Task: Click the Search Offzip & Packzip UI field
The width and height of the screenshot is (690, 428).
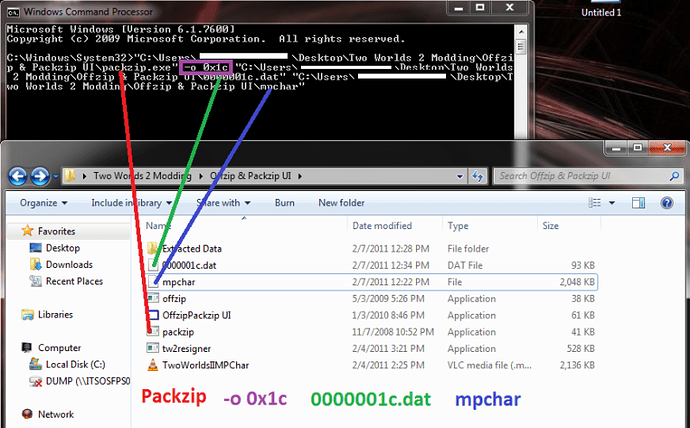Action: tap(585, 176)
